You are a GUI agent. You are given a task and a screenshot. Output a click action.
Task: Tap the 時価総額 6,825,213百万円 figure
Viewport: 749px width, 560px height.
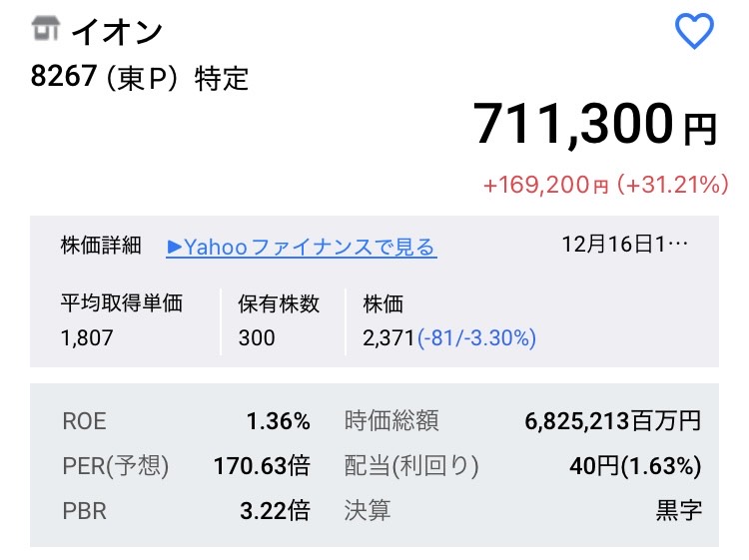coord(612,421)
